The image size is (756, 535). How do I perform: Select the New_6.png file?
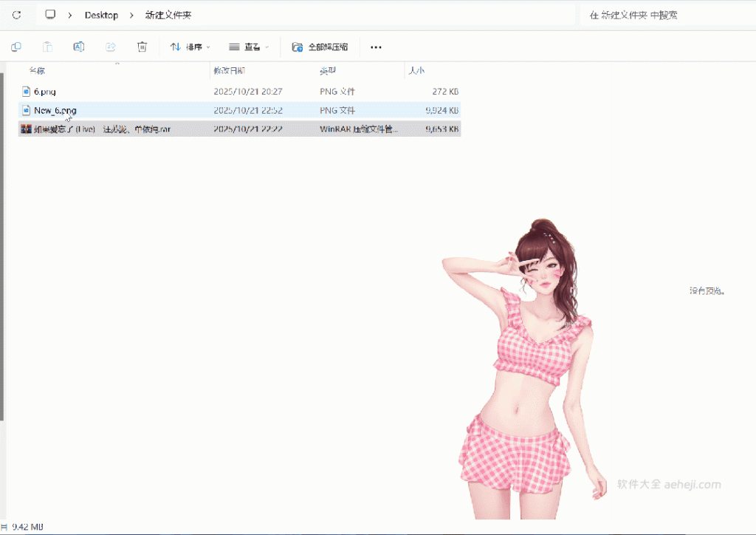(55, 109)
